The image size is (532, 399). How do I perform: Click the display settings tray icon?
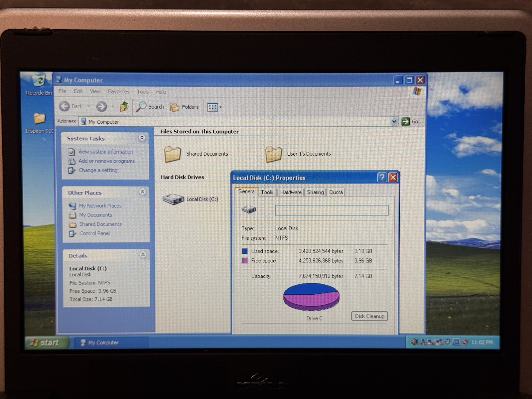point(456,342)
